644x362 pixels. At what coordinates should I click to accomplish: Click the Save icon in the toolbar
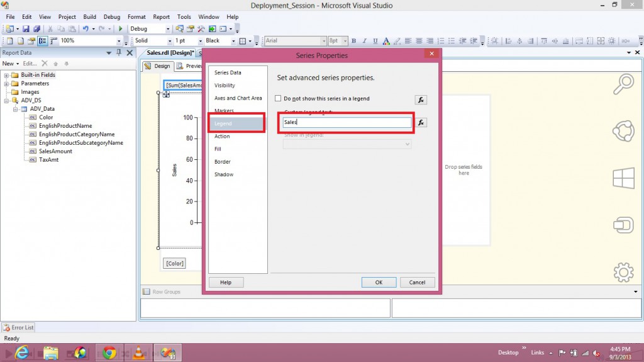tap(26, 29)
